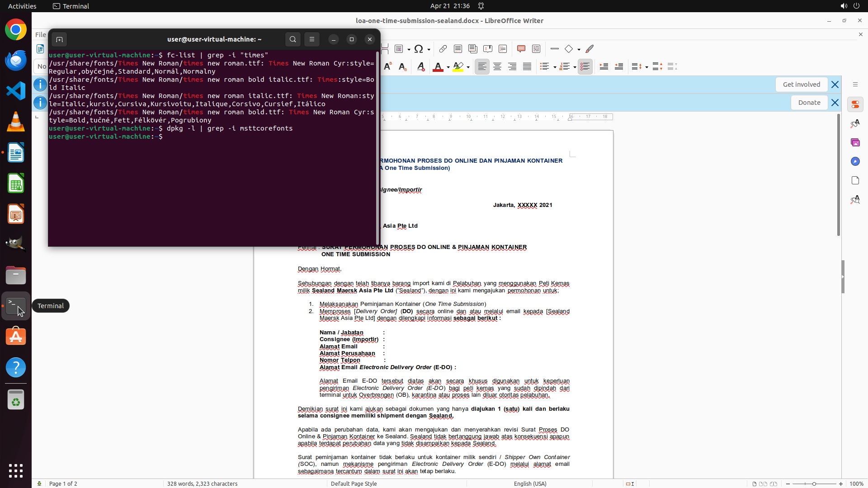Screen dimensions: 868x488
Task: Toggle the No List button
Action: click(x=585, y=67)
